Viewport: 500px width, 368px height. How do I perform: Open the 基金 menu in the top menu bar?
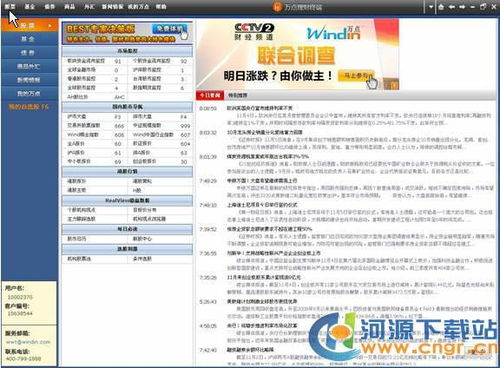click(x=30, y=7)
